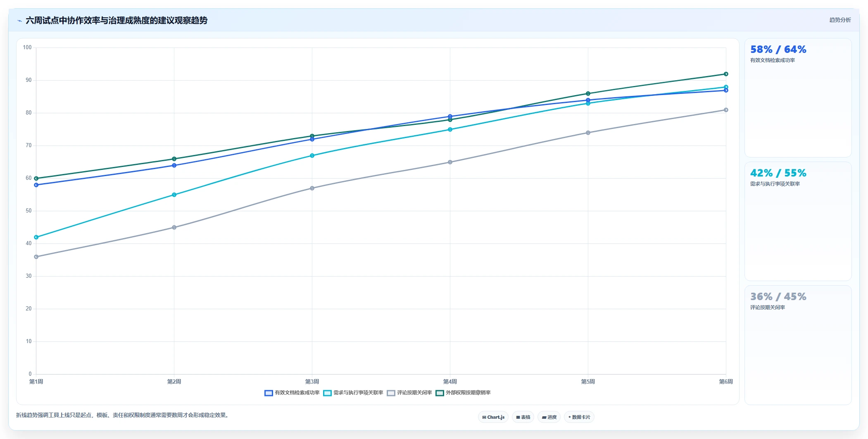Viewport: 868px width, 439px height.
Task: Toggle the 有效文档检索成功率 legend item
Action: tap(292, 393)
